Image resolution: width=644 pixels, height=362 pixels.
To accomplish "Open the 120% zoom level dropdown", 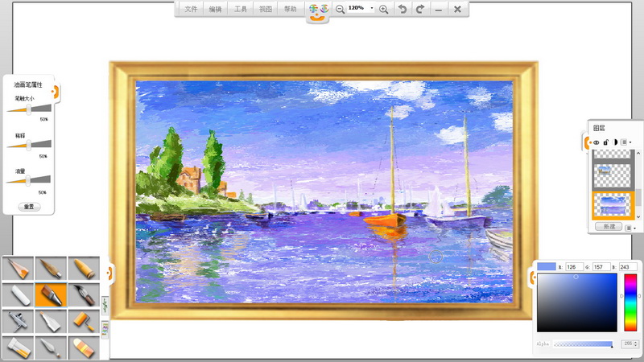I will click(372, 8).
